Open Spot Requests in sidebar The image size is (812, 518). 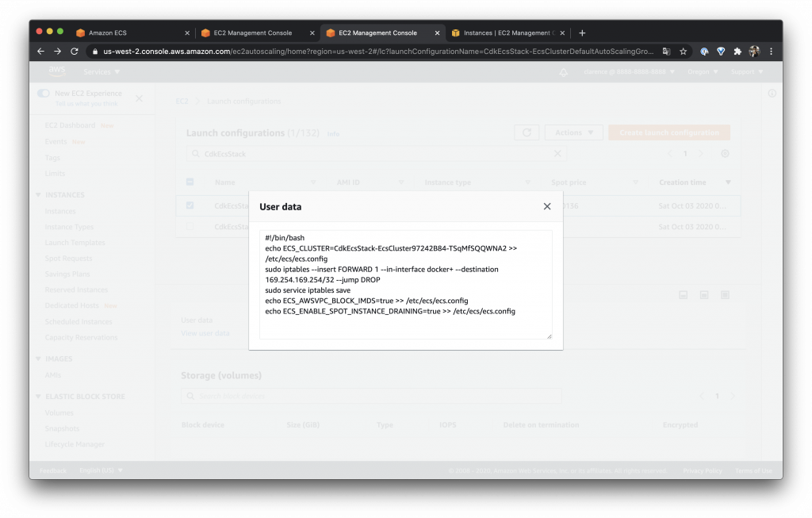pos(68,259)
